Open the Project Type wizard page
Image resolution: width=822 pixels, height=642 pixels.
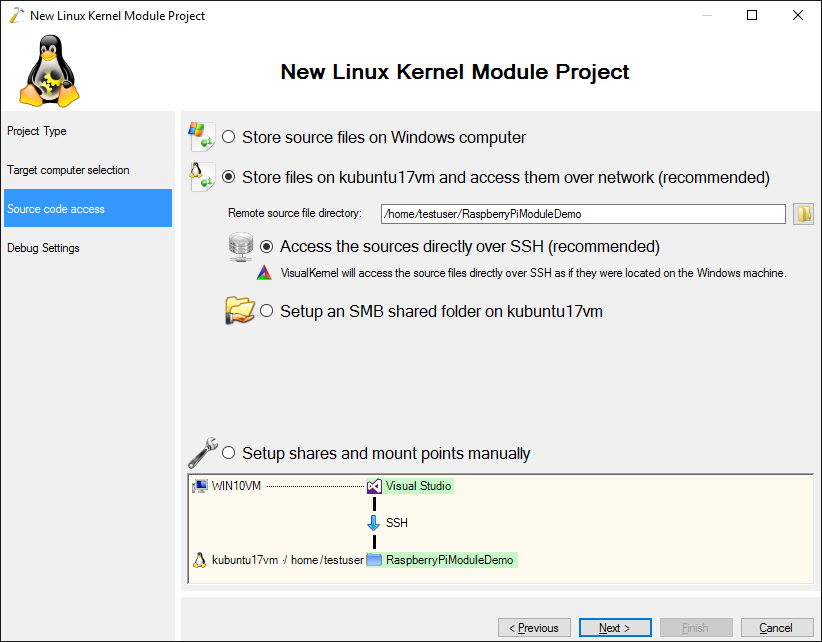pyautogui.click(x=88, y=131)
